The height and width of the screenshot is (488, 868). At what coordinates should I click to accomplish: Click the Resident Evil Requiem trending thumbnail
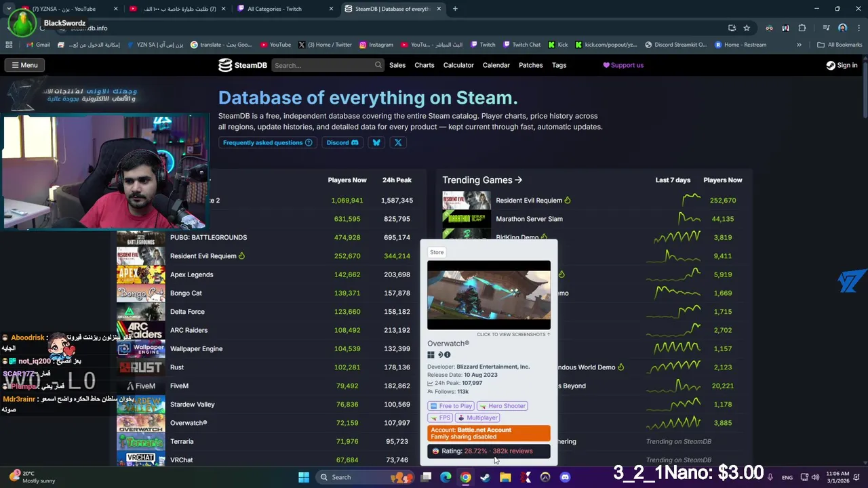point(467,200)
